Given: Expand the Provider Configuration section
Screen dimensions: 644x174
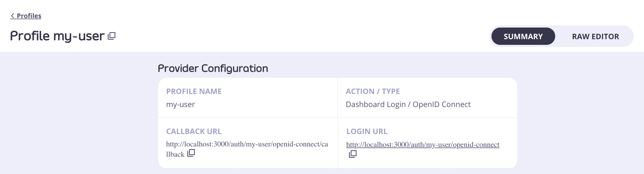Looking at the screenshot, I should coord(213,68).
